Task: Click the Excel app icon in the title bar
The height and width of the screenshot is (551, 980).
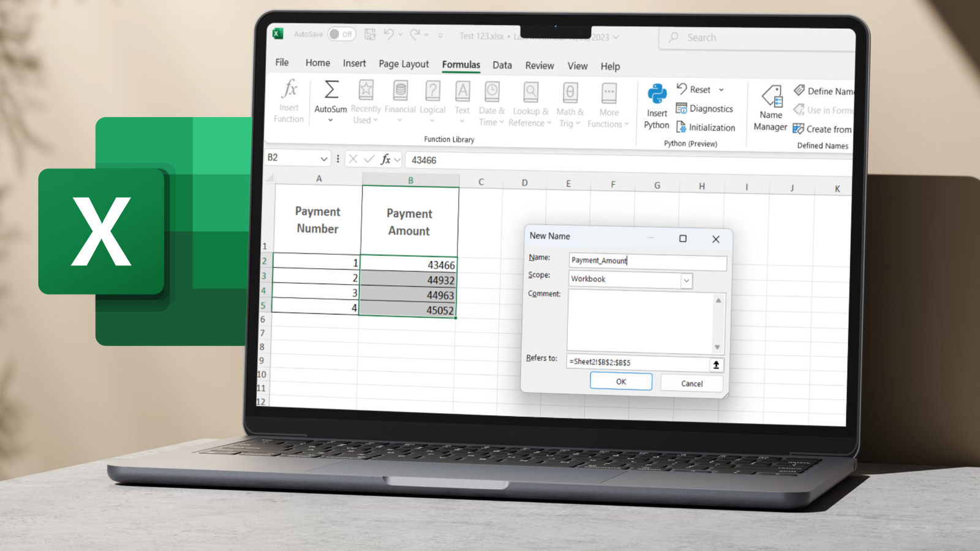Action: click(x=278, y=34)
